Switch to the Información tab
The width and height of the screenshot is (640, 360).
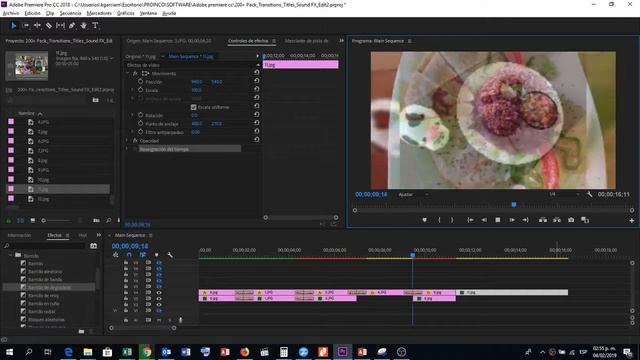19,235
